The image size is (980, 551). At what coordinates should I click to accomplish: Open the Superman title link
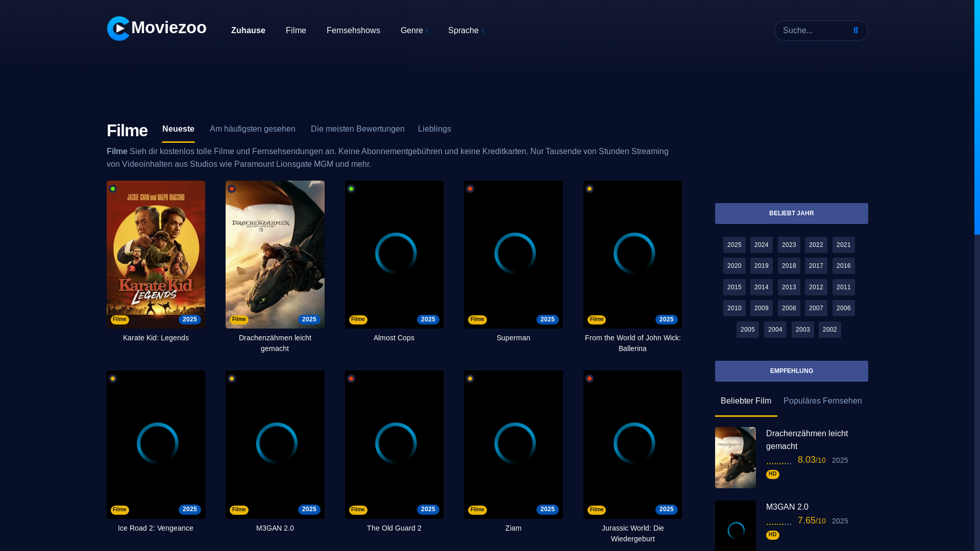(x=513, y=338)
